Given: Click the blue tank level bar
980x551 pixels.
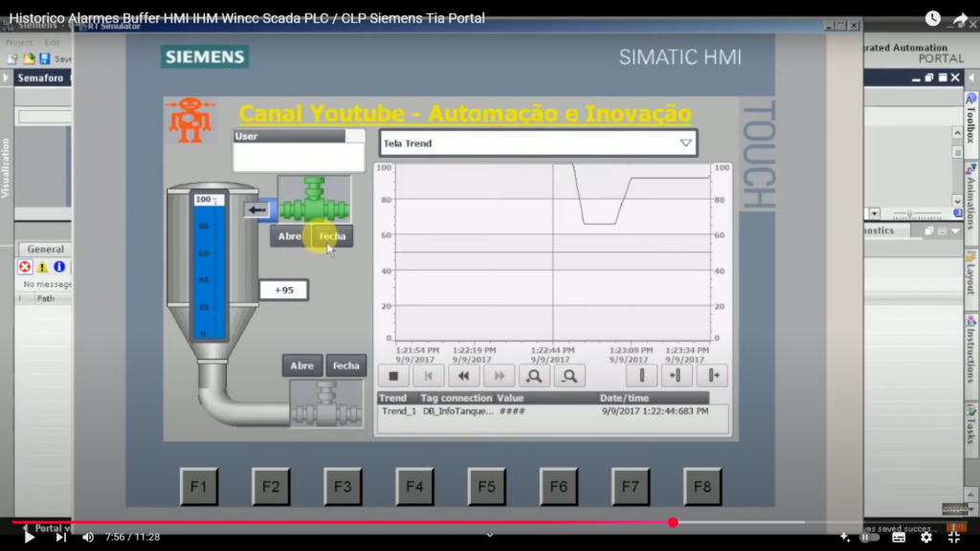Looking at the screenshot, I should click(210, 265).
